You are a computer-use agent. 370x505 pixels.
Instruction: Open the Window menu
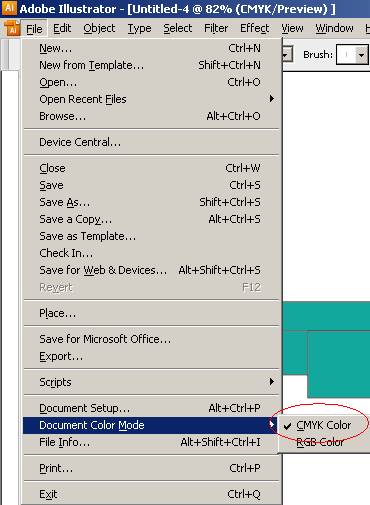(334, 29)
